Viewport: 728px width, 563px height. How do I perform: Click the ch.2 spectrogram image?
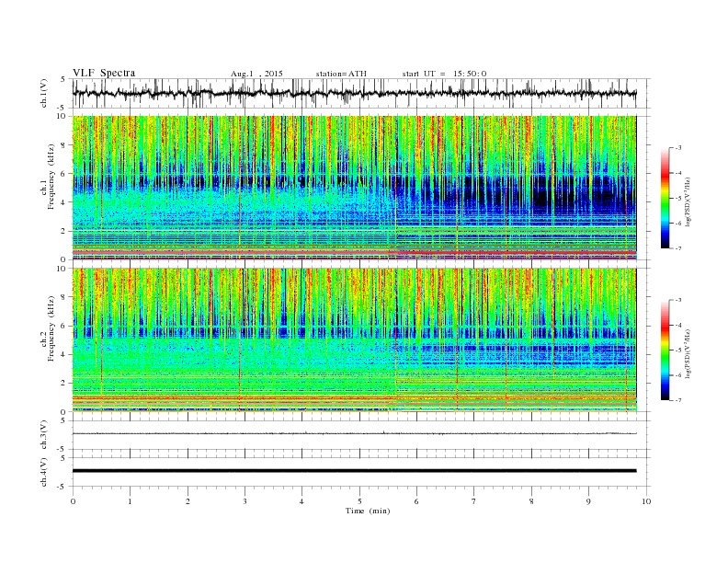[x=354, y=340]
